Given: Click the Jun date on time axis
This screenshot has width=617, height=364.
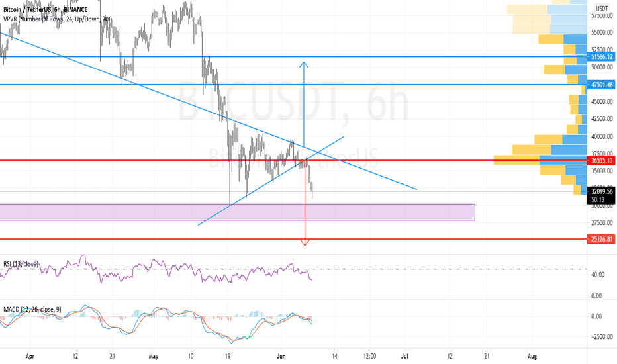Looking at the screenshot, I should [x=281, y=356].
